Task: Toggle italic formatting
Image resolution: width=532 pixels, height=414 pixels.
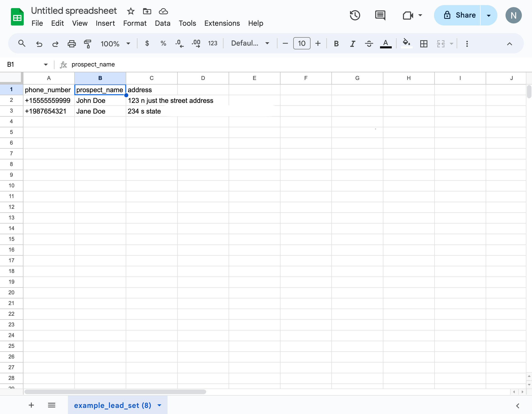Action: coord(353,44)
